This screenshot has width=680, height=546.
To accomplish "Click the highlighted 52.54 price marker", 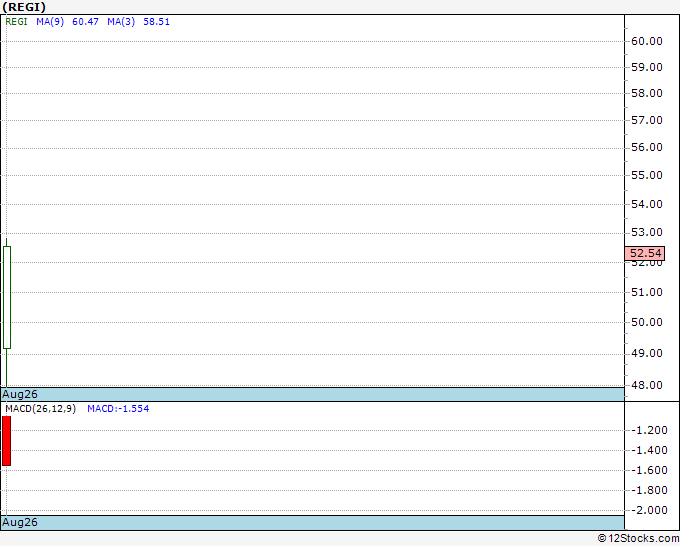I will tap(645, 253).
